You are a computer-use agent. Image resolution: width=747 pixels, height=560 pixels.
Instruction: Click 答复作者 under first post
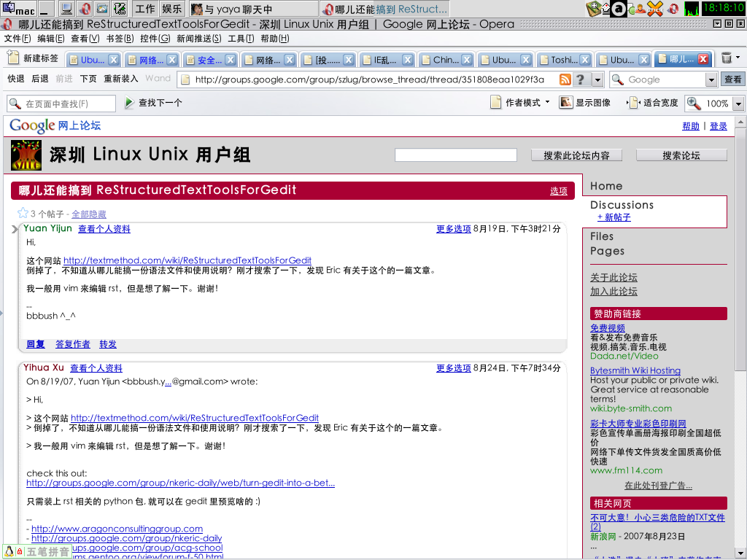point(73,344)
